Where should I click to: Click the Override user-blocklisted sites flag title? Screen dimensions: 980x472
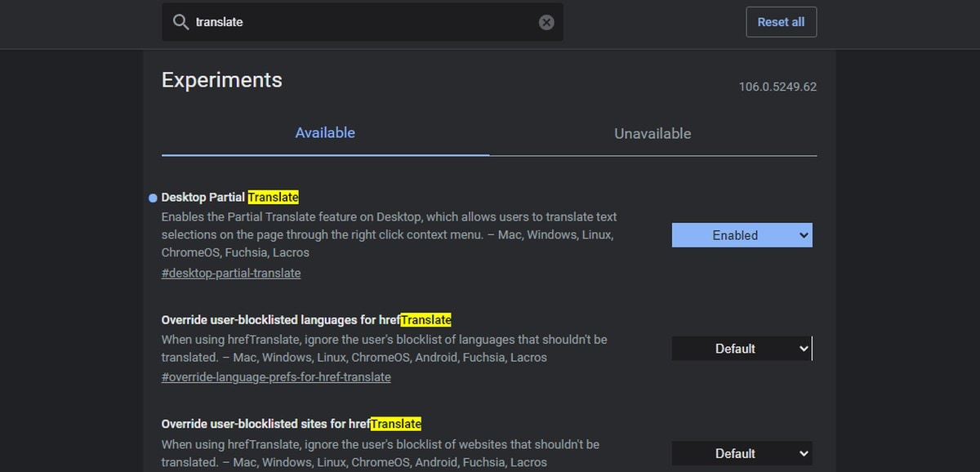tap(291, 424)
